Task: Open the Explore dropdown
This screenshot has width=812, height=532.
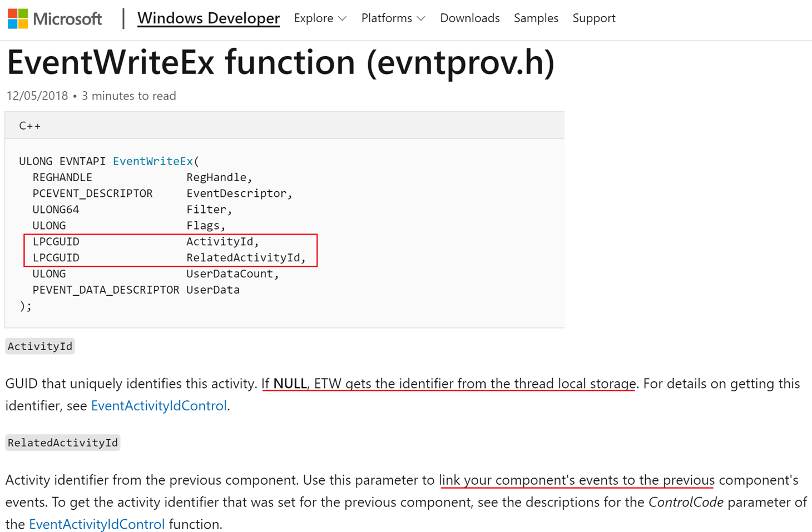Action: point(313,18)
